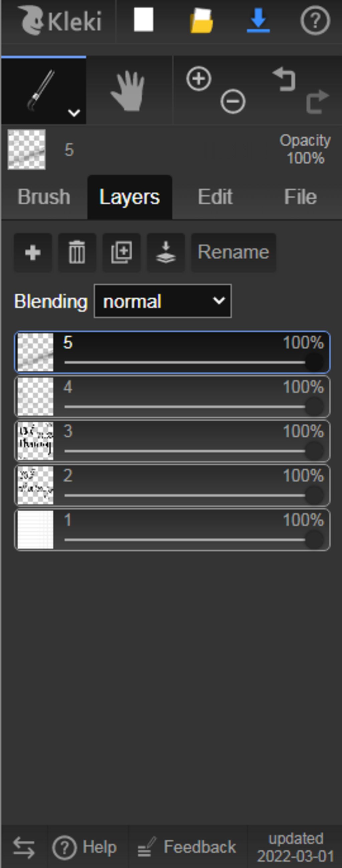Save image with the blue download icon
The image size is (342, 868).
pyautogui.click(x=258, y=21)
